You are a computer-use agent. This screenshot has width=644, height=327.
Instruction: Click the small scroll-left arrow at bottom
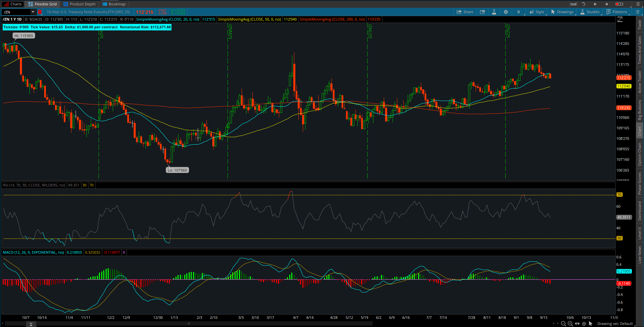coord(553,324)
